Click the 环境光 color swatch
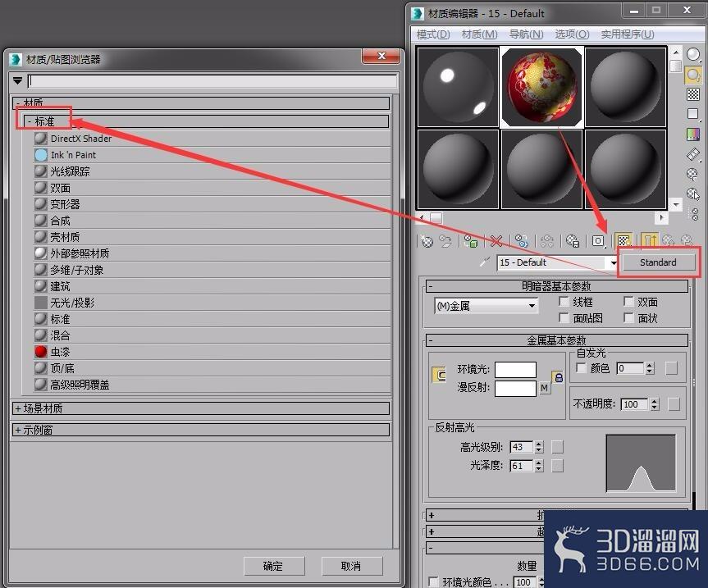Image resolution: width=708 pixels, height=588 pixels. 515,370
